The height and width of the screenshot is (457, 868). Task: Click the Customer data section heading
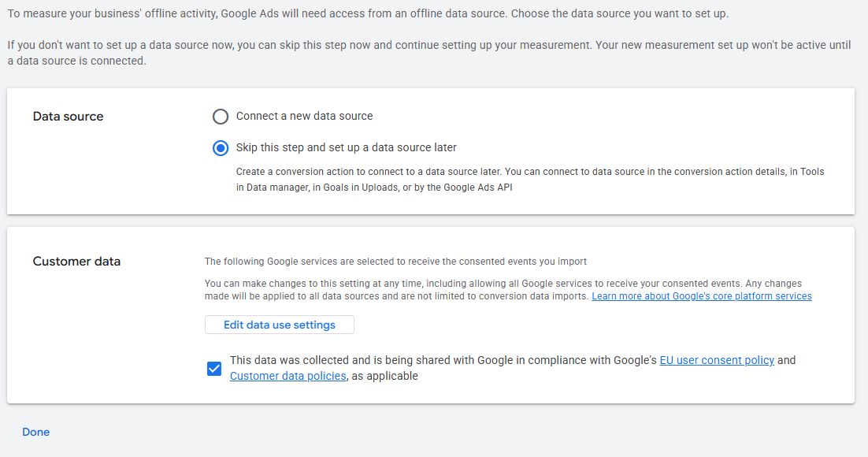tap(76, 262)
